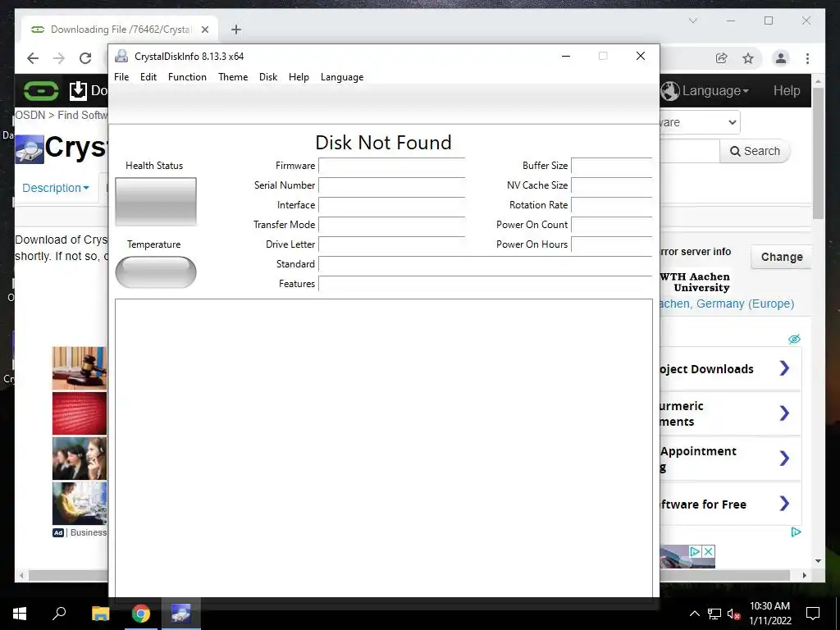Screen dimensions: 840x630
Task: Open the Function menu
Action: point(187,77)
